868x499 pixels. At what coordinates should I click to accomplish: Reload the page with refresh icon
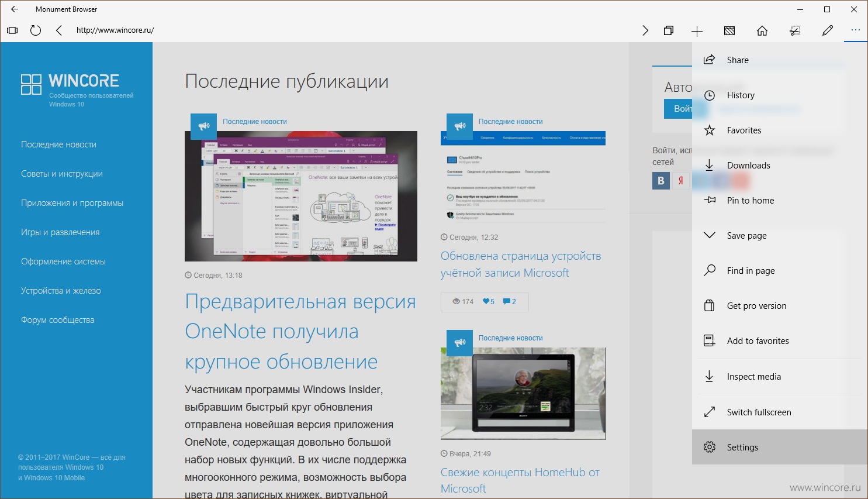(x=36, y=30)
